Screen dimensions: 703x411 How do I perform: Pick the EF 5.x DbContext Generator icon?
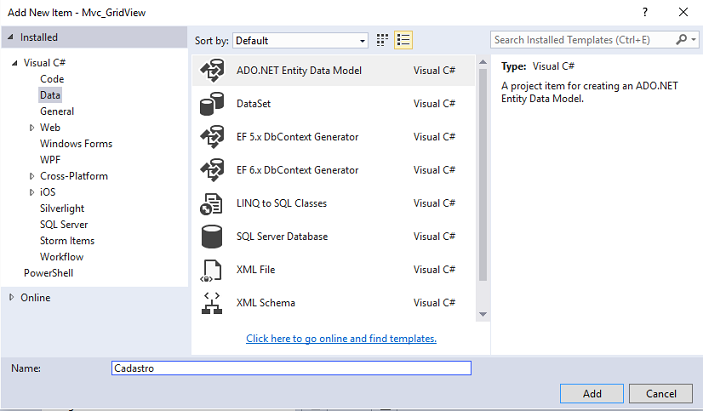[x=212, y=137]
